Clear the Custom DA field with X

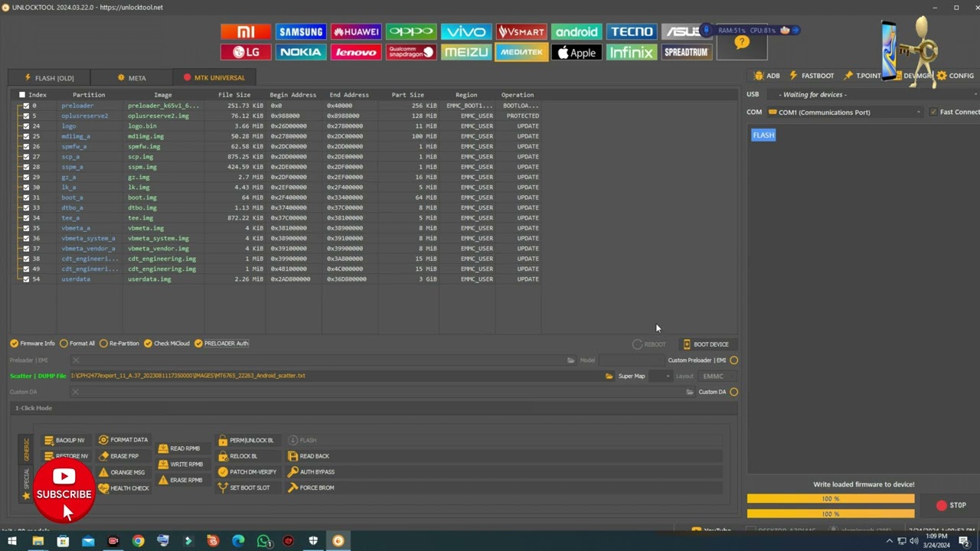click(x=75, y=392)
